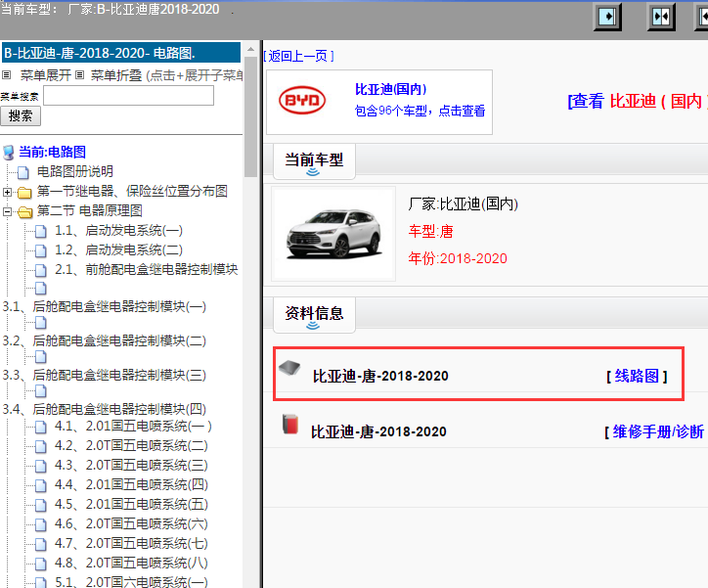The width and height of the screenshot is (708, 588).
Task: Click page icon next to 4.3 国五电喷系统(三)
Action: tap(41, 466)
